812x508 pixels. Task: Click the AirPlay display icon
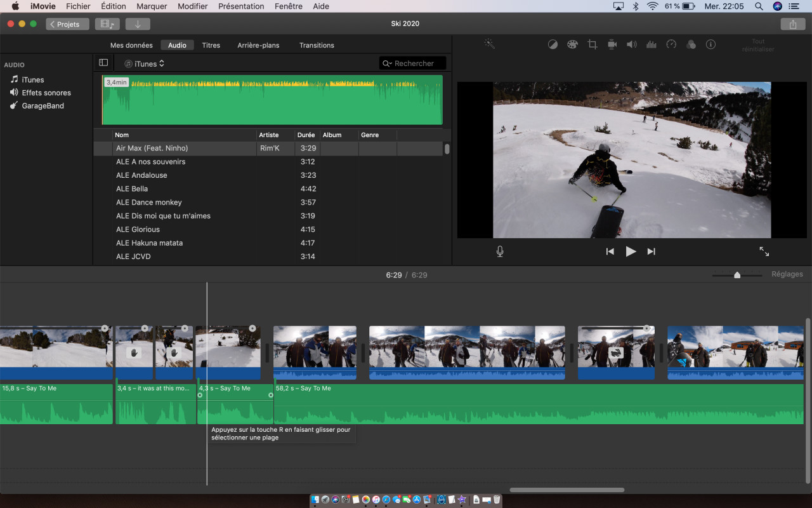pos(619,6)
